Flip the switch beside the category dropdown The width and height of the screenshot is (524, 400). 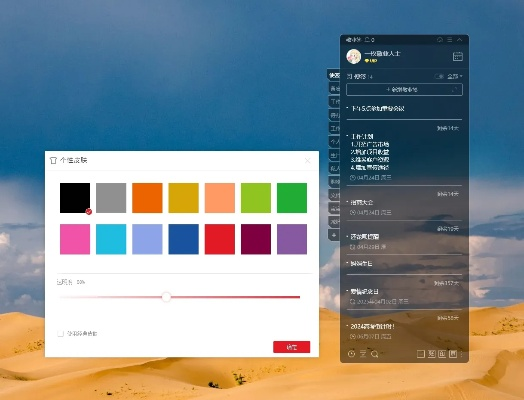click(x=439, y=77)
